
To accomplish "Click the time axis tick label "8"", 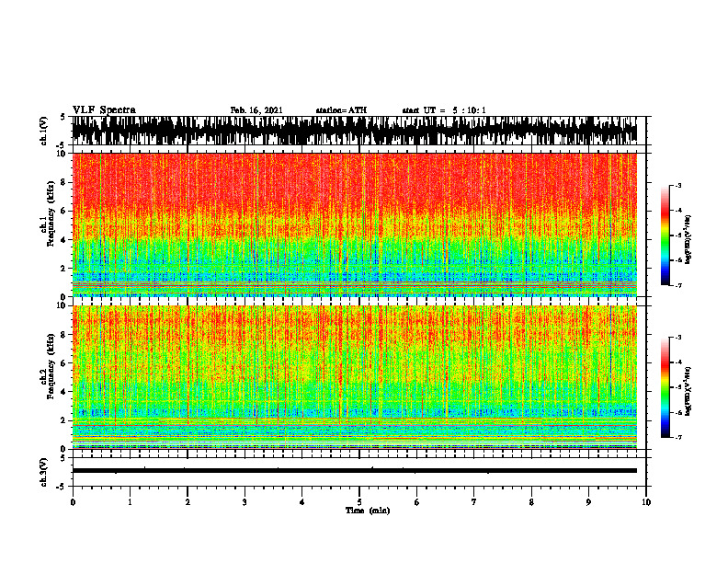I will [x=531, y=502].
